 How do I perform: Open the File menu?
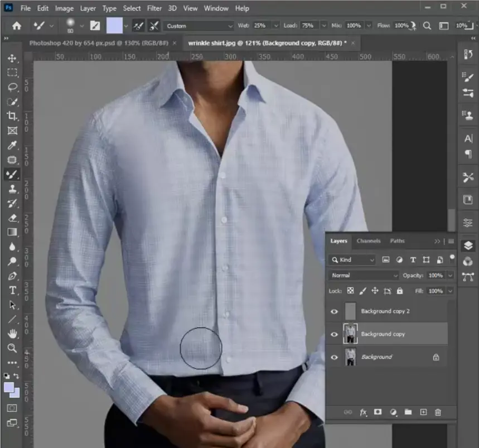click(25, 8)
